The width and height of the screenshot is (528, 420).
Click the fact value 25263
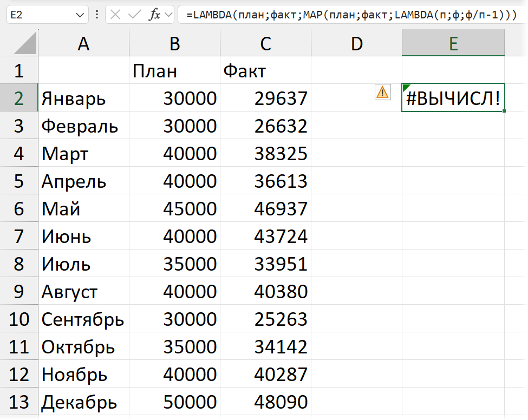[x=265, y=318]
